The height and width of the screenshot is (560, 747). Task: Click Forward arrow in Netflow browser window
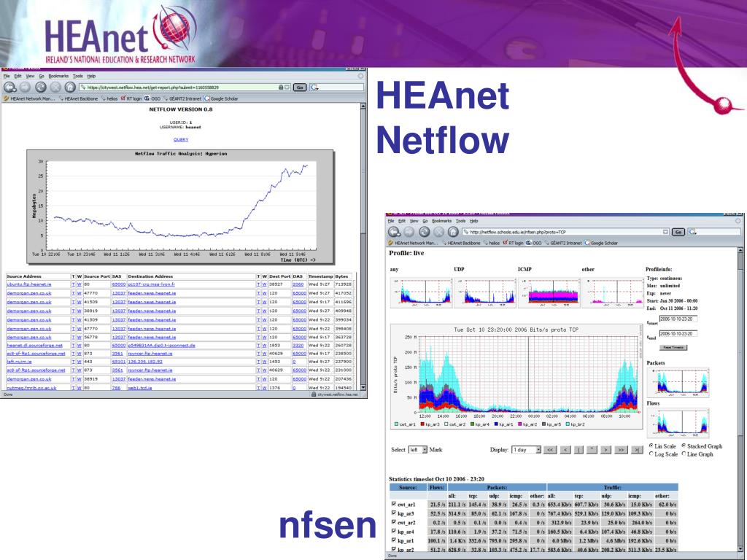pyautogui.click(x=26, y=87)
